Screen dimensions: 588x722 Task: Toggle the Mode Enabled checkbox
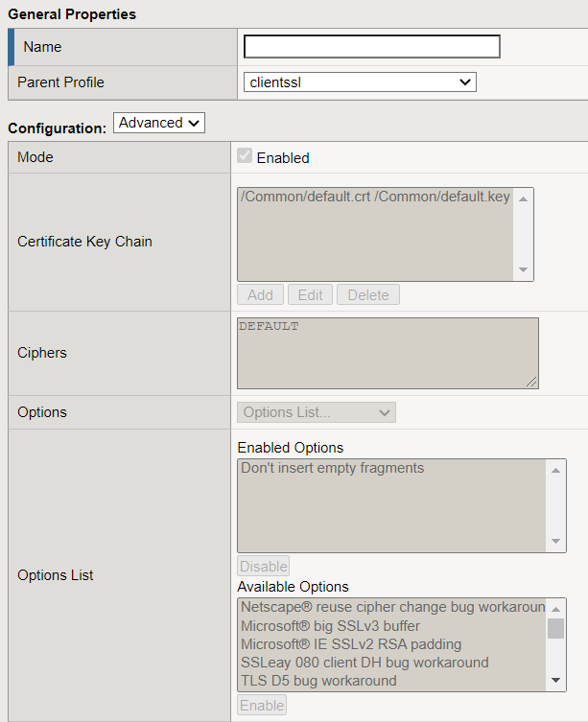(x=245, y=155)
